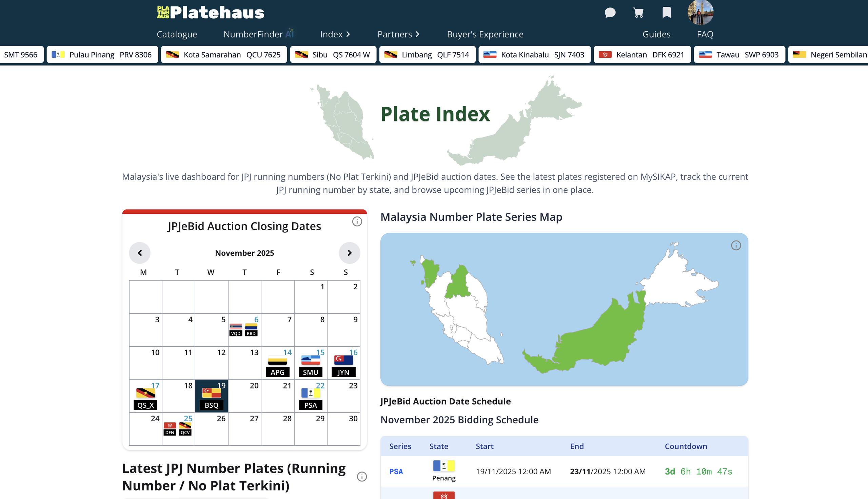Go to next month in calendar
Image resolution: width=868 pixels, height=499 pixels.
(349, 253)
